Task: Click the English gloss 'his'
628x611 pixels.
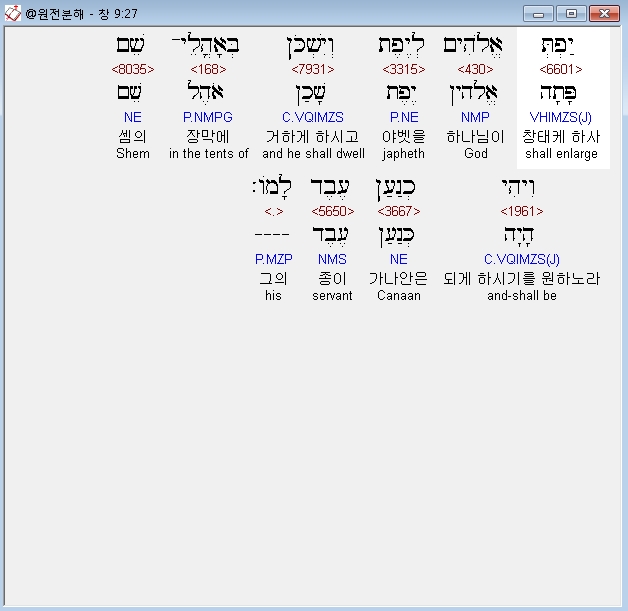Action: pyautogui.click(x=273, y=295)
